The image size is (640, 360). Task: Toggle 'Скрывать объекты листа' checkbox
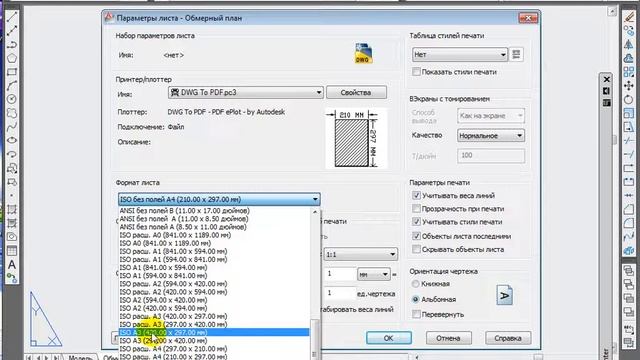416,249
